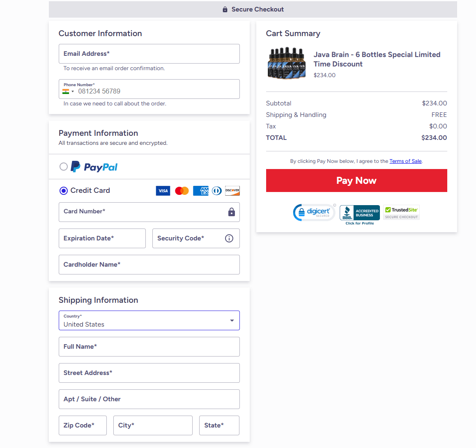The height and width of the screenshot is (448, 476).
Task: Click the lock icon in Card Number field
Action: click(232, 212)
